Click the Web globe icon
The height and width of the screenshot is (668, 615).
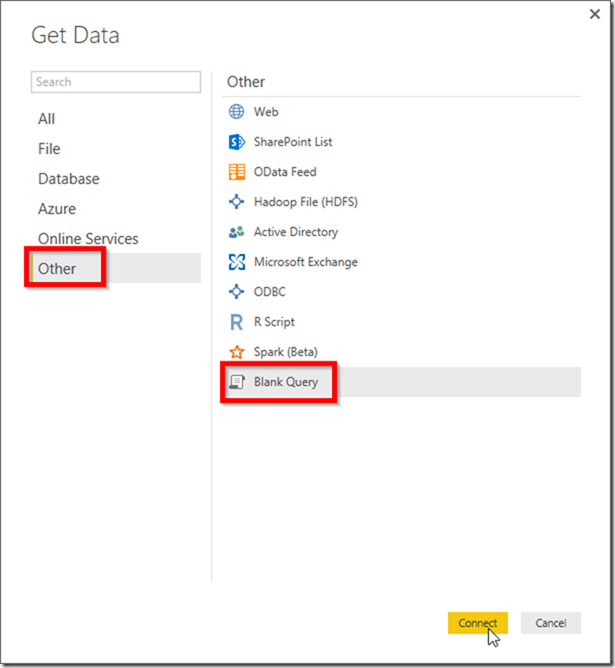236,112
